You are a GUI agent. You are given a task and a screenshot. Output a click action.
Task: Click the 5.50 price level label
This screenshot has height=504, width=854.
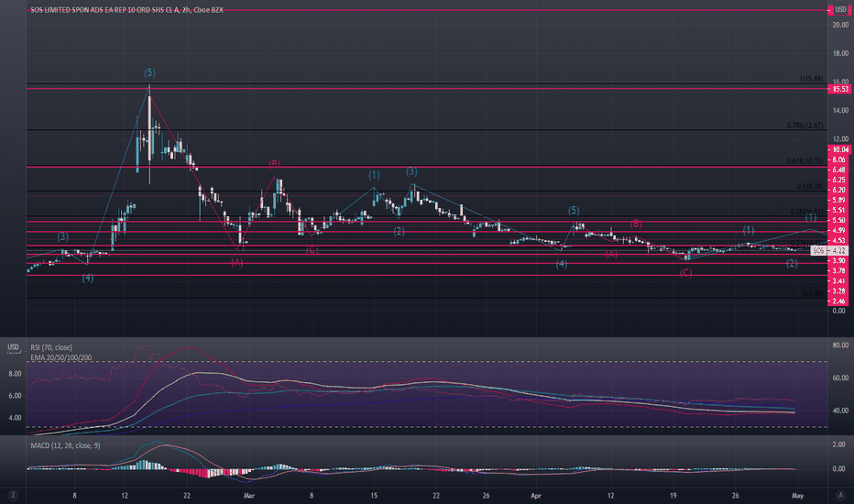point(838,220)
